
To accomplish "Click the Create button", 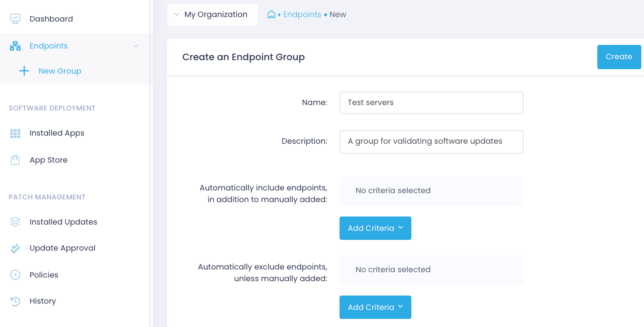I will click(619, 57).
